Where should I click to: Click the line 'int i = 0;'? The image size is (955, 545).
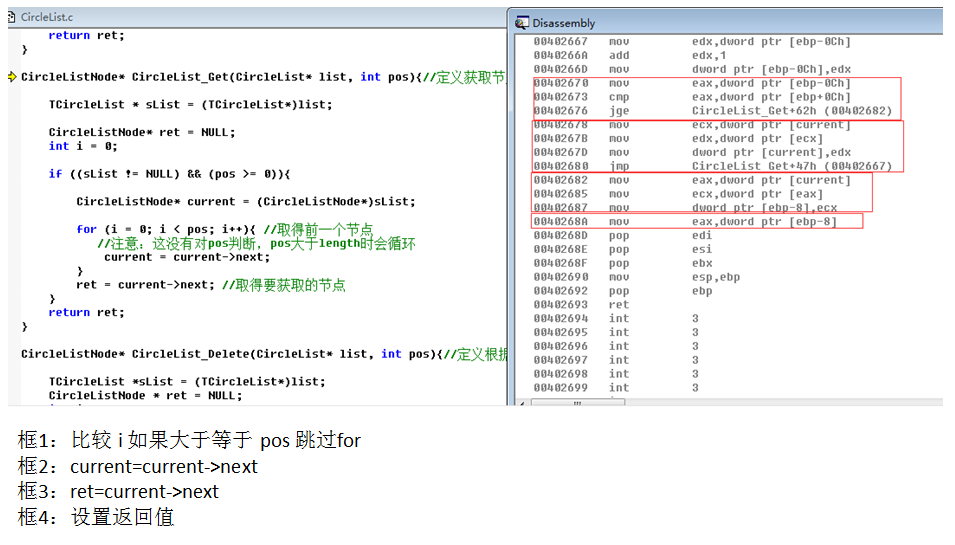(x=83, y=146)
